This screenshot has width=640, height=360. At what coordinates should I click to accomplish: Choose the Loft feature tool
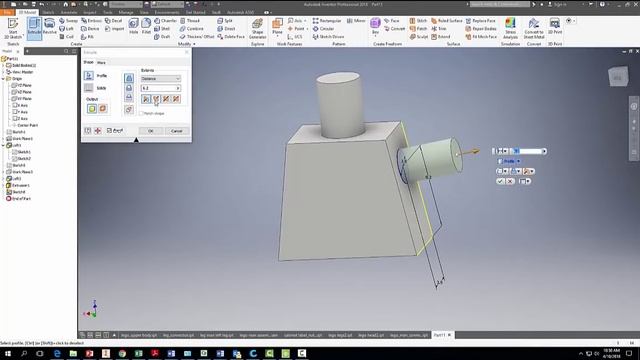pos(67,29)
